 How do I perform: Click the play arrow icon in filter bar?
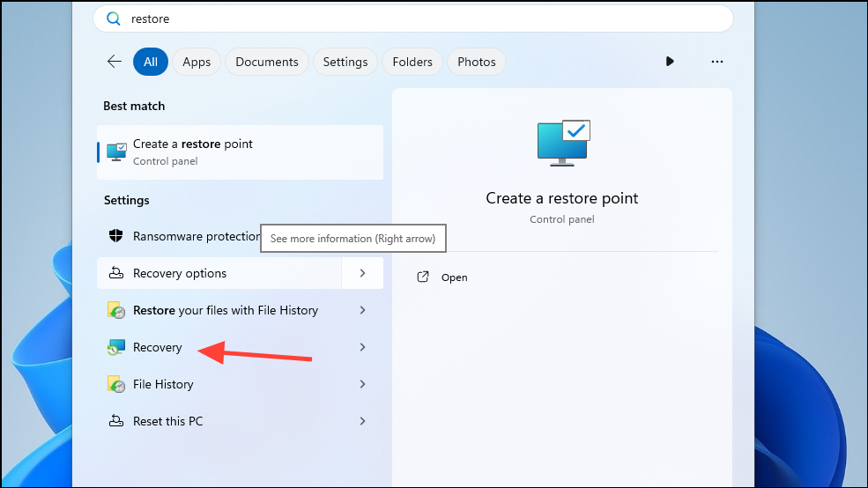point(670,62)
